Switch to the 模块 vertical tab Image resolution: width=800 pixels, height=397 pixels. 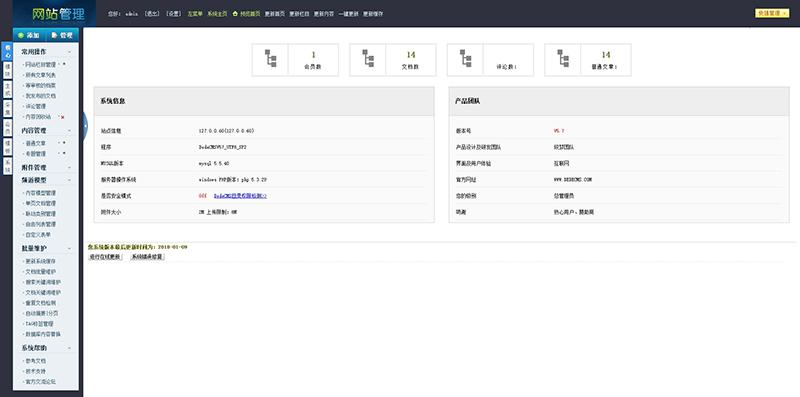(7, 70)
